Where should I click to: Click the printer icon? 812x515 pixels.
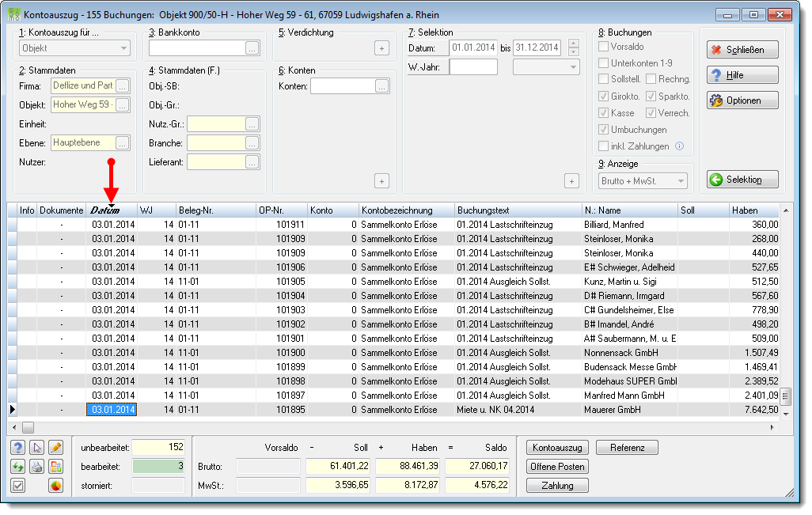(36, 467)
